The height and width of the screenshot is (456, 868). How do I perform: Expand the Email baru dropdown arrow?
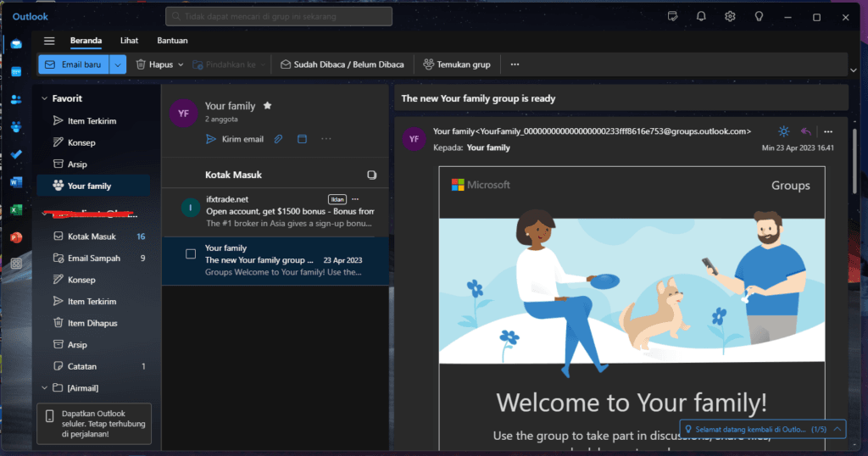118,64
